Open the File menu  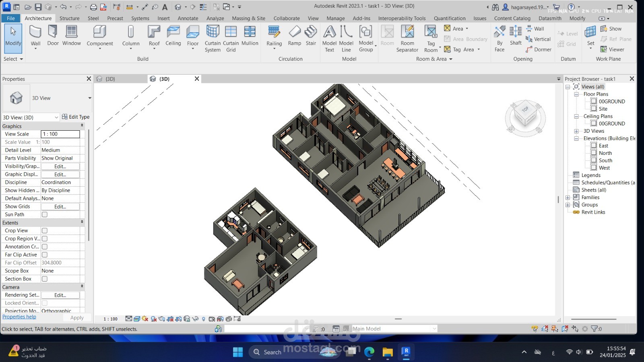(11, 18)
